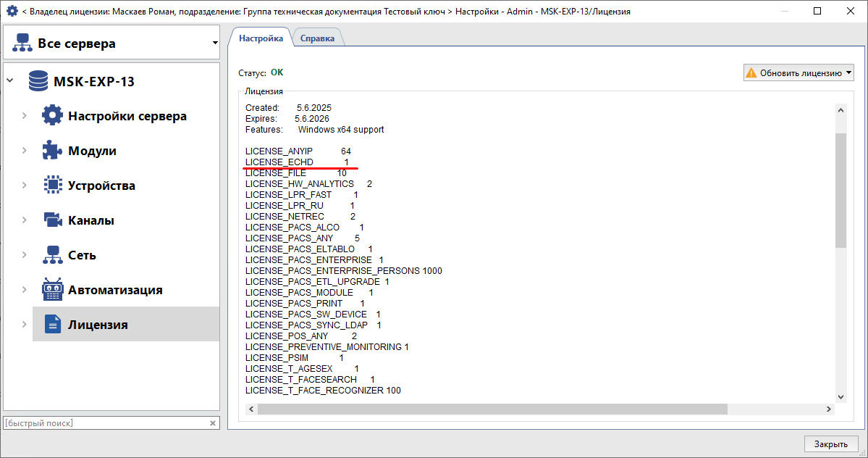Select Сеть in the tree
Viewport: 868px width, 458px height.
tap(82, 255)
